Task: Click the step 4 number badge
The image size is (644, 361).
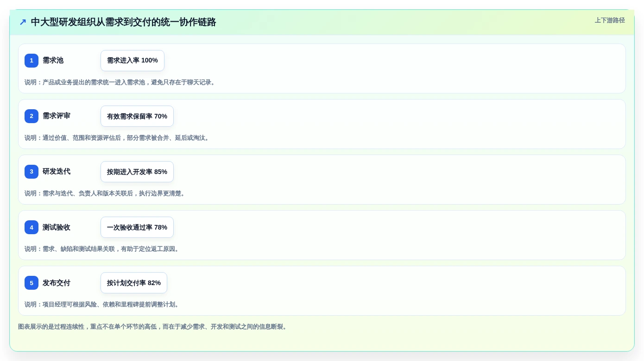Action: (32, 227)
